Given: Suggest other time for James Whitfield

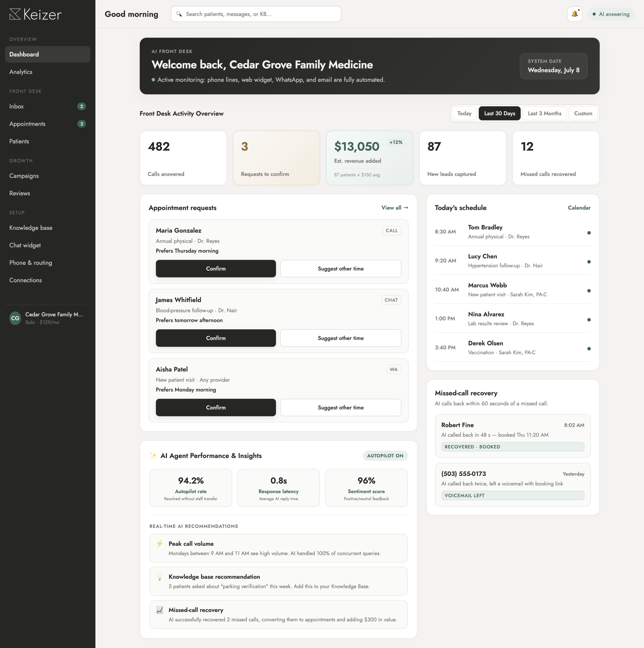Looking at the screenshot, I should coord(341,338).
